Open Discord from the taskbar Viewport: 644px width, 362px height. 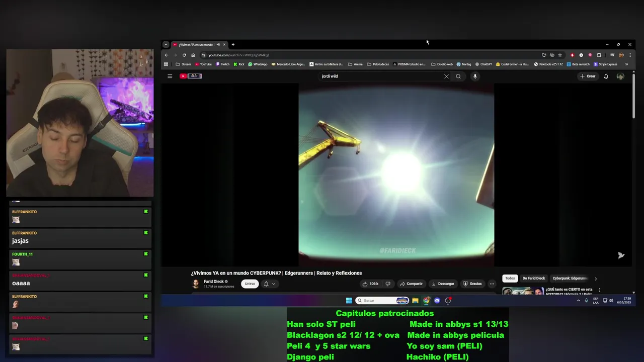pos(437,301)
